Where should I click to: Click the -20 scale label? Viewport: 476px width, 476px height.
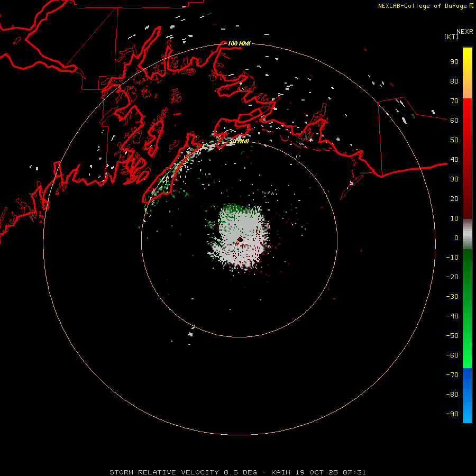(452, 277)
